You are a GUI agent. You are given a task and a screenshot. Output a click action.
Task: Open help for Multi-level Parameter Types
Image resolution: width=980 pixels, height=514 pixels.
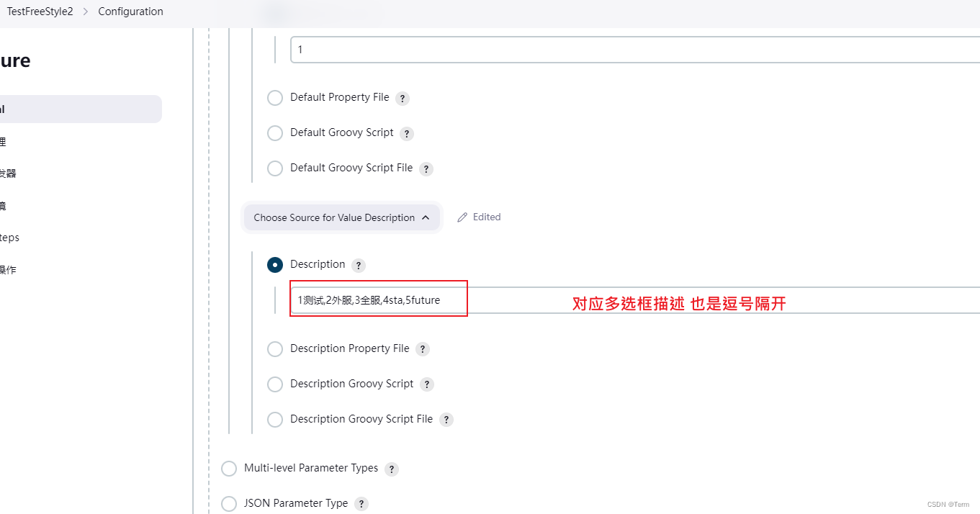point(391,469)
